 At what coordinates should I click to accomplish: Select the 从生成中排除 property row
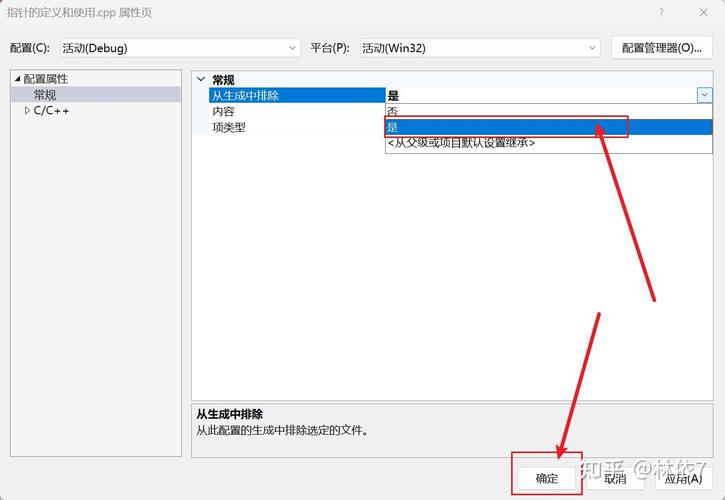[297, 96]
